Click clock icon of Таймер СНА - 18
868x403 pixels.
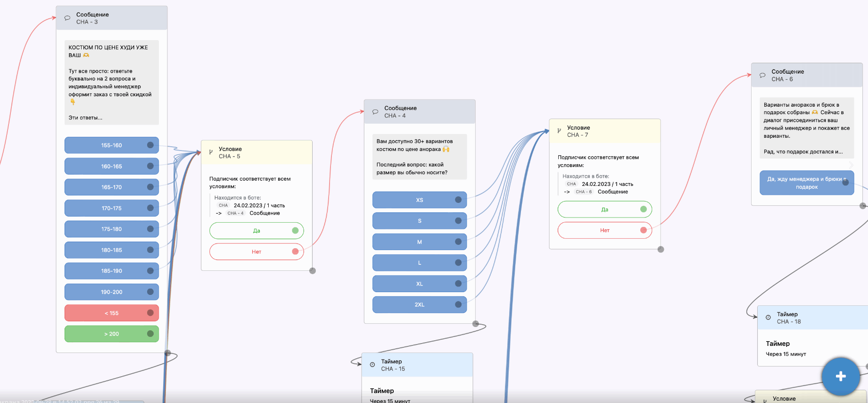[768, 318]
